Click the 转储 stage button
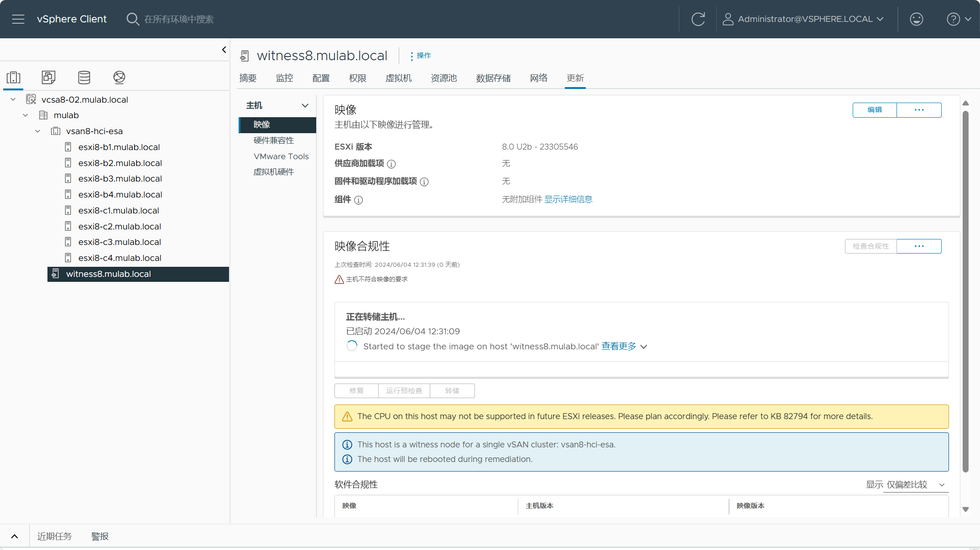Image resolution: width=980 pixels, height=550 pixels. point(452,391)
